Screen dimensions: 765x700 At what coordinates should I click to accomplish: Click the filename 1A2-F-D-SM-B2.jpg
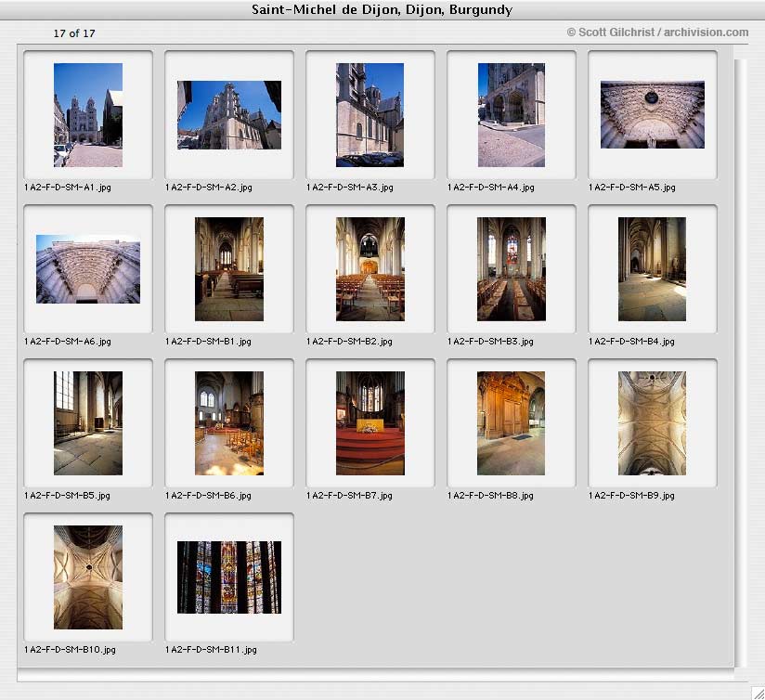[349, 342]
